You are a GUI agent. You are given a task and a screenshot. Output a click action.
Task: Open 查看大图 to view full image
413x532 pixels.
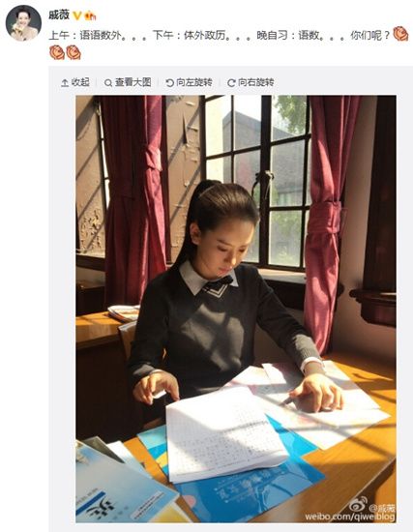pos(133,82)
